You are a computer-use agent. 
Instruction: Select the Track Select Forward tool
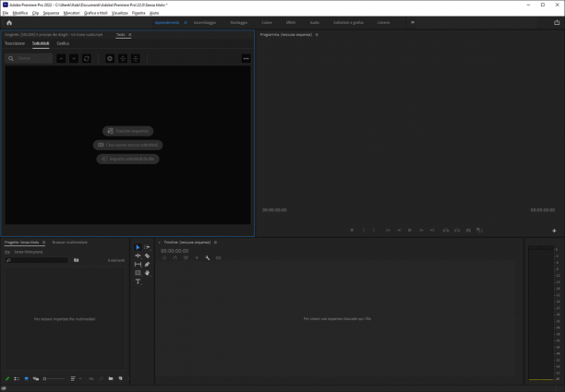(147, 247)
